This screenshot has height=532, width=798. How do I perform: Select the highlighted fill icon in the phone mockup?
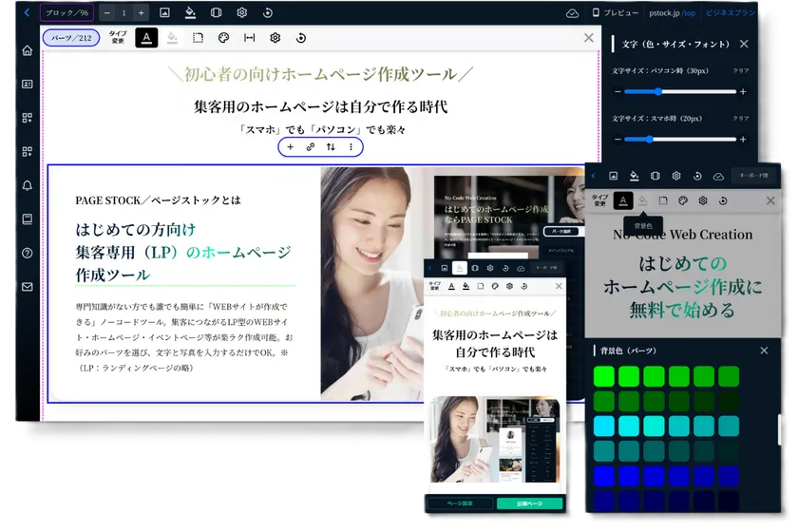pos(459,268)
